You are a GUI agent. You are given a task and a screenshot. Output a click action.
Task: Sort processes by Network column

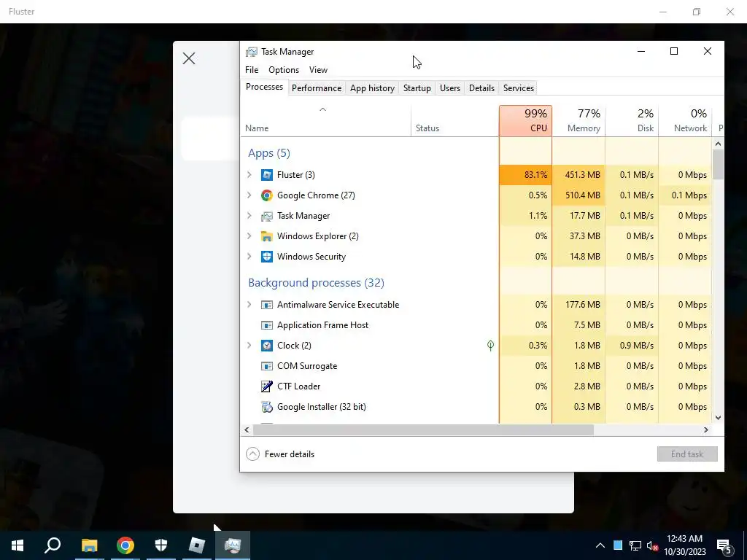(x=686, y=121)
